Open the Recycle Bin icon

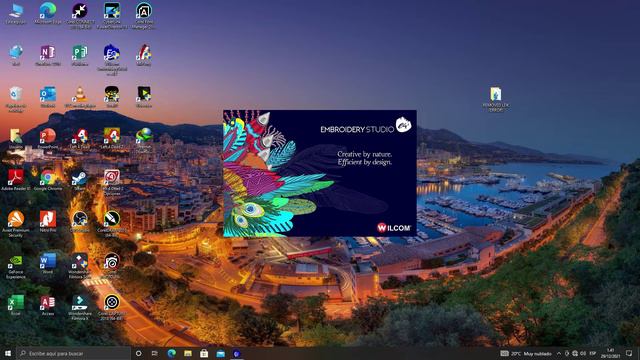pos(16,99)
